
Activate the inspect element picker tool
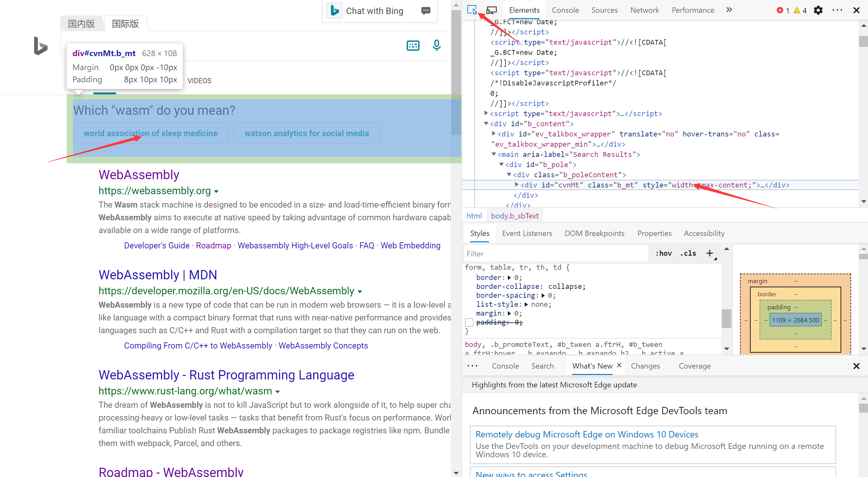point(472,10)
